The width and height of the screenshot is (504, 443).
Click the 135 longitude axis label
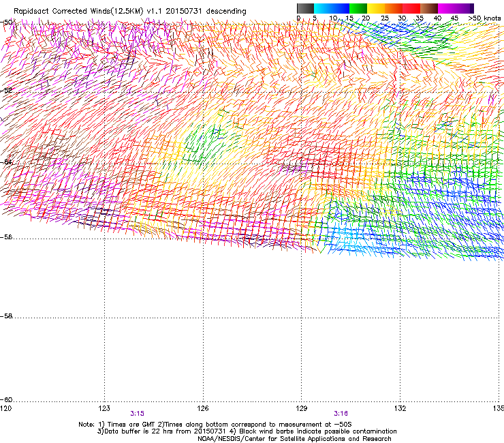click(498, 408)
